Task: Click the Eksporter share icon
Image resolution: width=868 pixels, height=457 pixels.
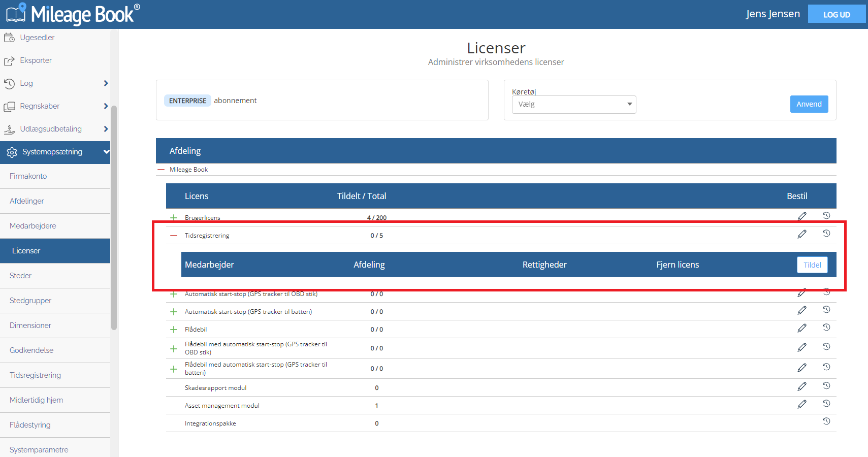Action: coord(9,61)
